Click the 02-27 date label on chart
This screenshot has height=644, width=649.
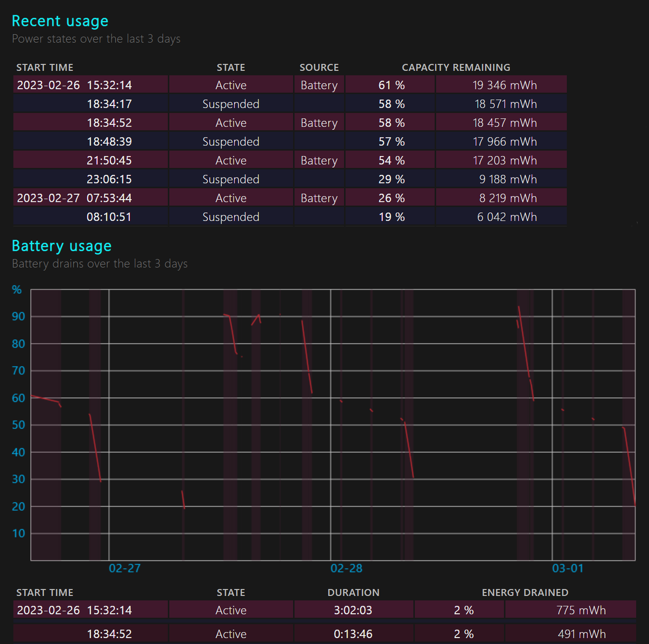coord(125,568)
